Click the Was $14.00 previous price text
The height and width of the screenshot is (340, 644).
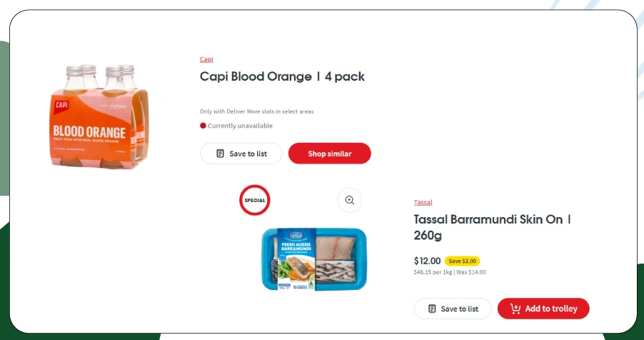point(471,272)
